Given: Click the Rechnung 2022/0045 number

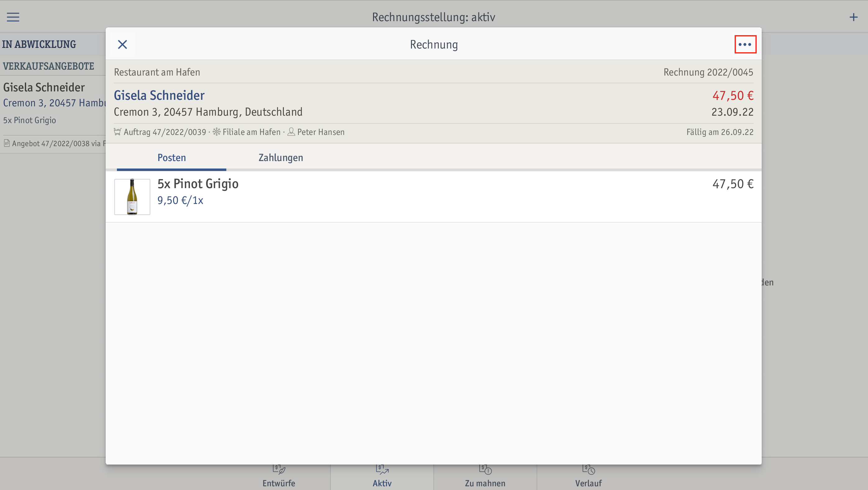Looking at the screenshot, I should pyautogui.click(x=708, y=72).
